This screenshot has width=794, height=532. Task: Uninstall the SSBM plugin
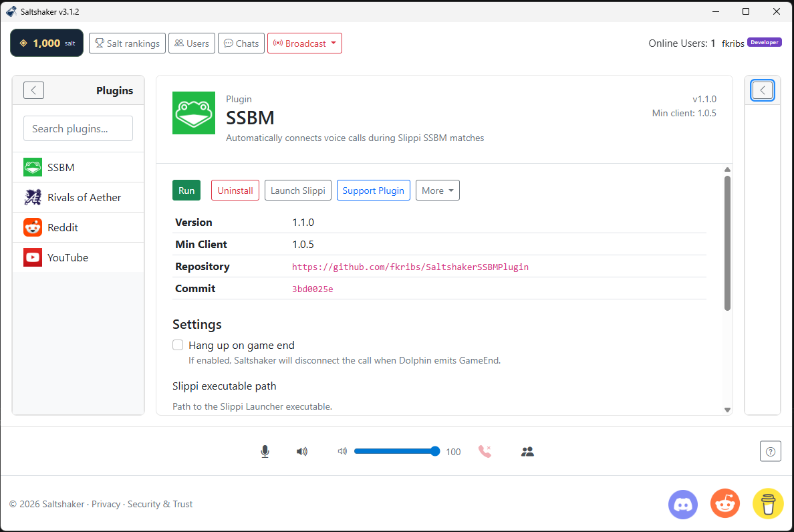[x=235, y=190]
